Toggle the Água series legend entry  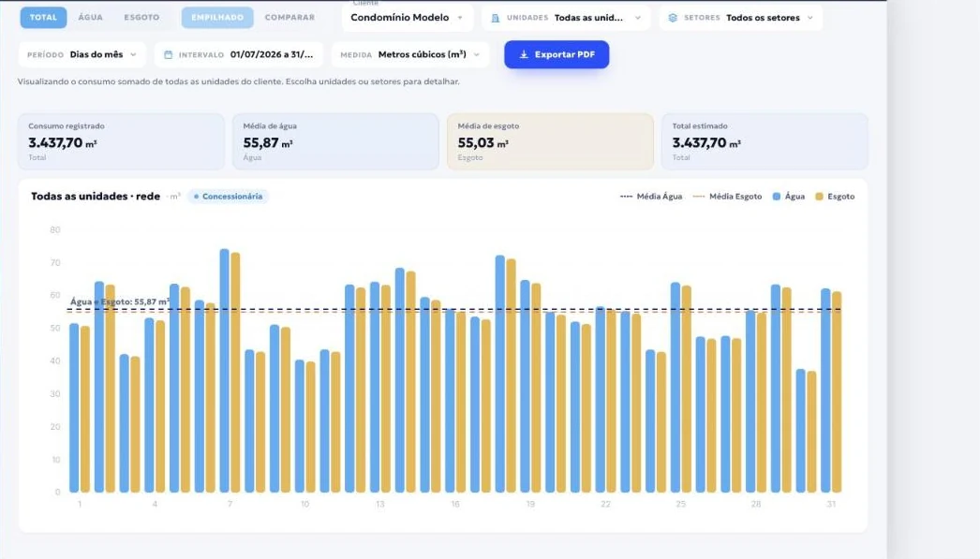tap(788, 196)
